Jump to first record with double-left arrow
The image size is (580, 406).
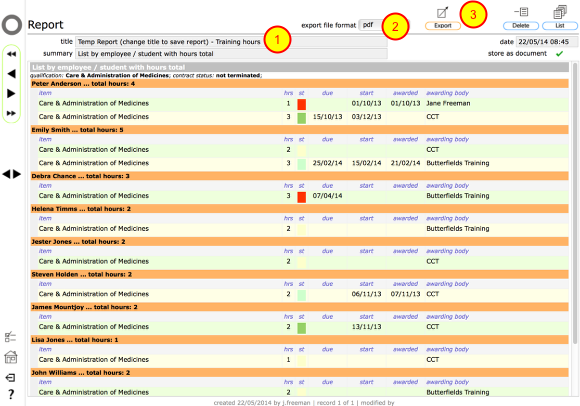[x=11, y=54]
